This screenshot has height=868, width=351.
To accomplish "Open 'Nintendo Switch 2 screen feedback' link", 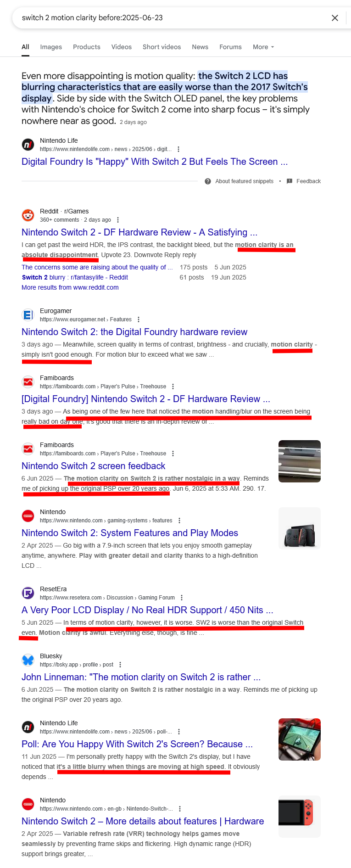I will tap(94, 466).
